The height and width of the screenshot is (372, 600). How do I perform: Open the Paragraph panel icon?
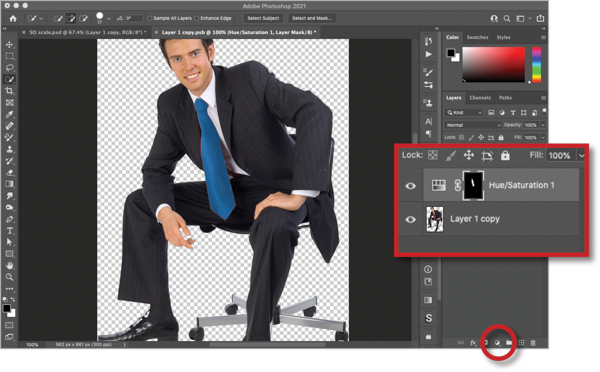(x=428, y=134)
